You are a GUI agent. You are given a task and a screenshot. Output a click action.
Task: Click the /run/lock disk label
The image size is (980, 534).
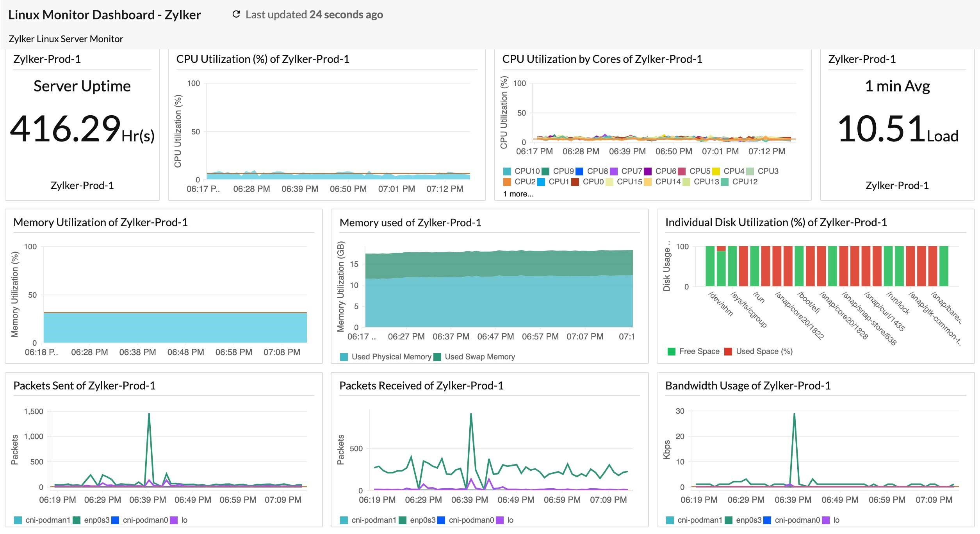(898, 303)
